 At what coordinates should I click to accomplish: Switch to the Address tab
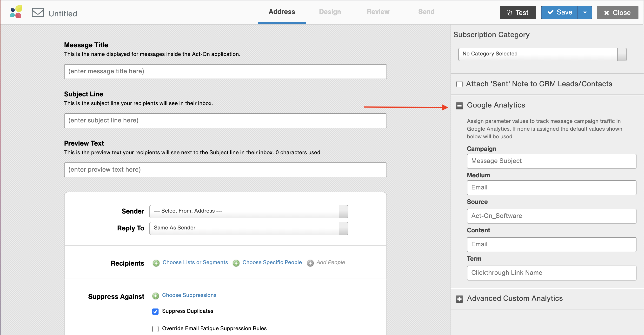point(282,12)
